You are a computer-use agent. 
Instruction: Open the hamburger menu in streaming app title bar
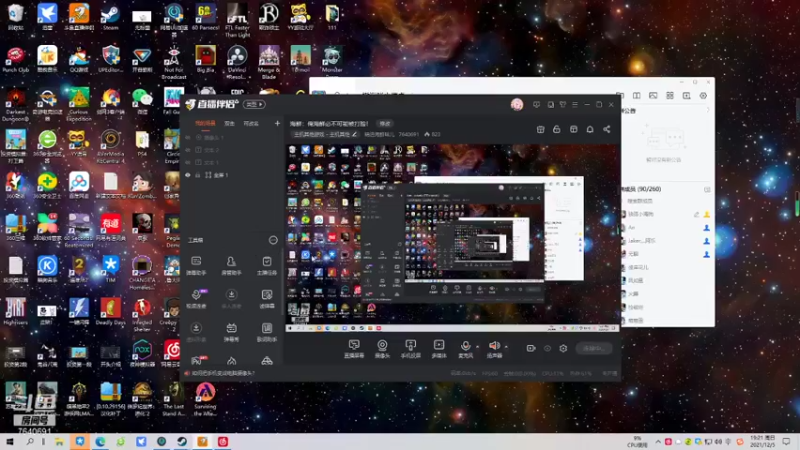575,105
